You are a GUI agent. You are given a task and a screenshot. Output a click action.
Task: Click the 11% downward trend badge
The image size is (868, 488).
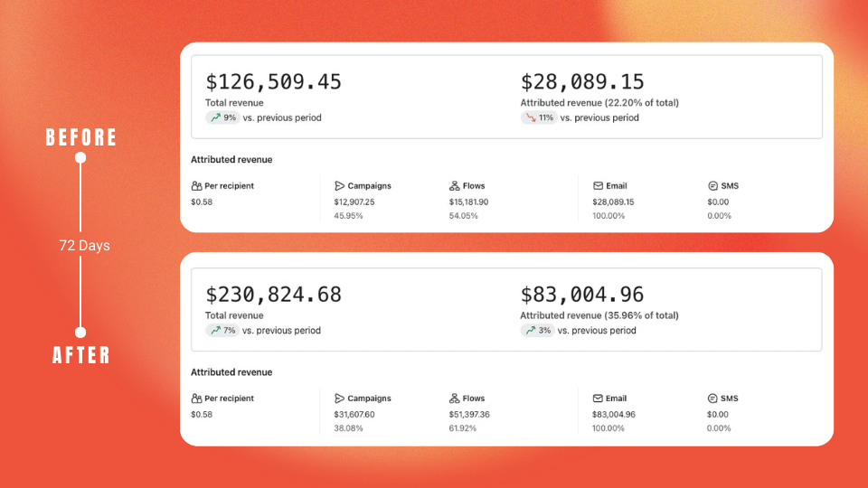point(538,117)
